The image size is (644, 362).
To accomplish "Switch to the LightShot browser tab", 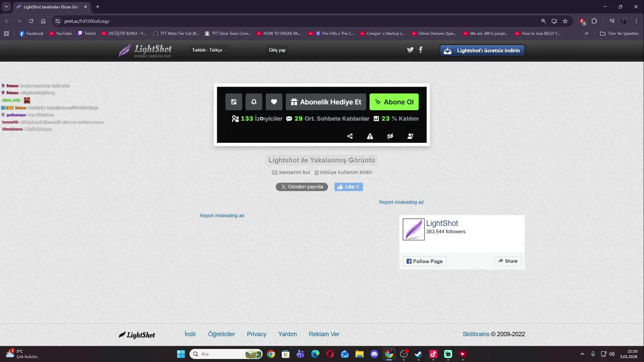I will point(50,7).
